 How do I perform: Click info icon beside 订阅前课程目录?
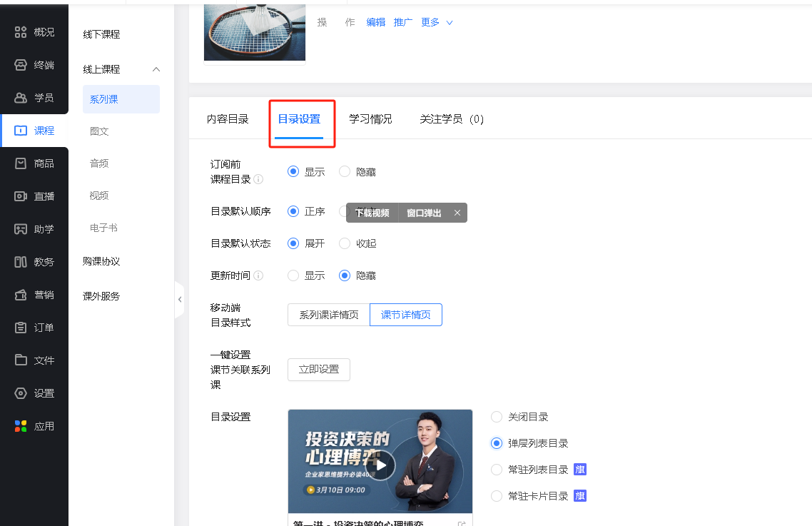pyautogui.click(x=258, y=179)
